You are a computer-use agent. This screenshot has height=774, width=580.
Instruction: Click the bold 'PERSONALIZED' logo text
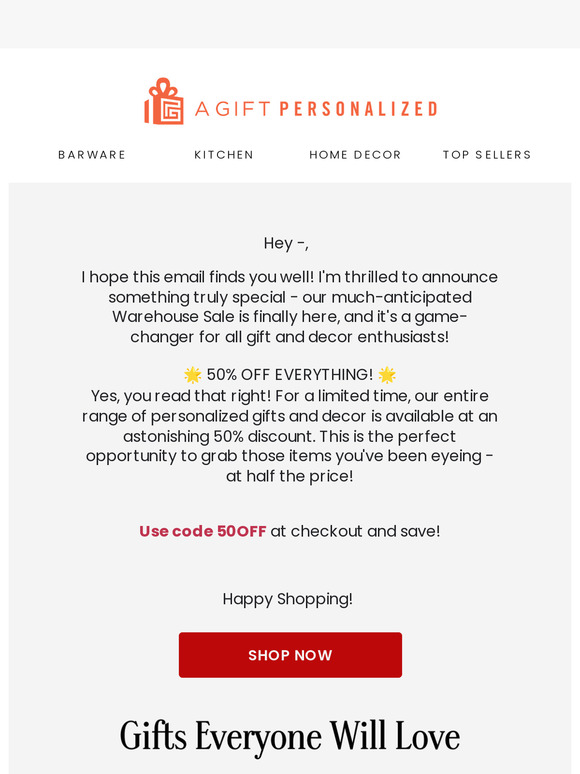click(x=359, y=109)
